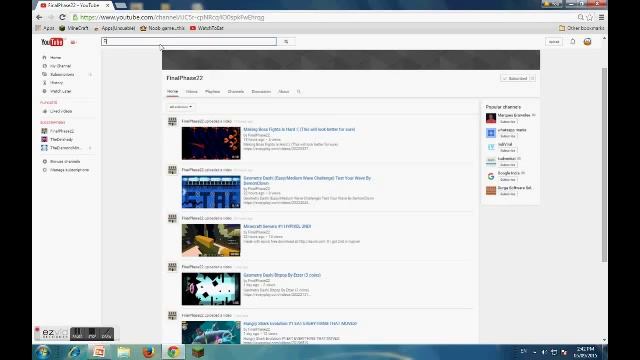The image size is (640, 360).
Task: Open History in sidebar
Action: click(x=56, y=82)
